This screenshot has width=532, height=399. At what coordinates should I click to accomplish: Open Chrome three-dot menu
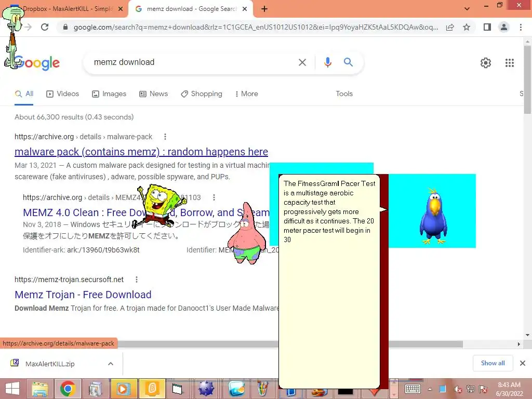point(521,27)
